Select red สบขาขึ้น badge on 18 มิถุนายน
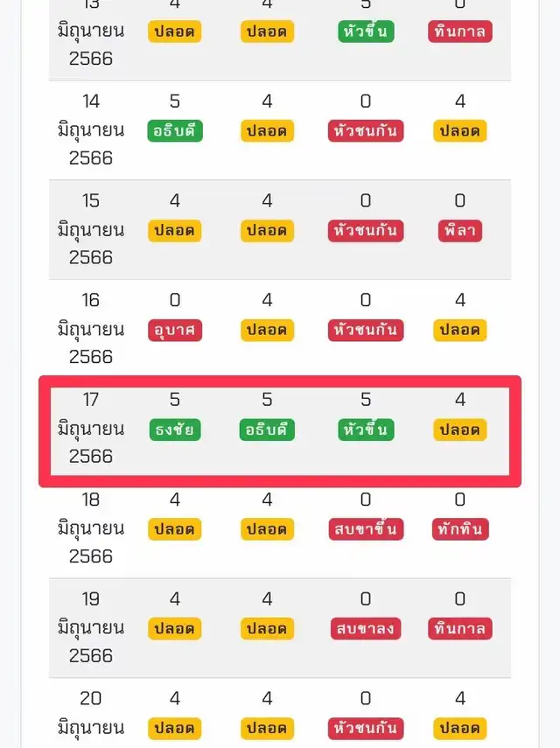Viewport: 560px width, 748px height. (366, 529)
